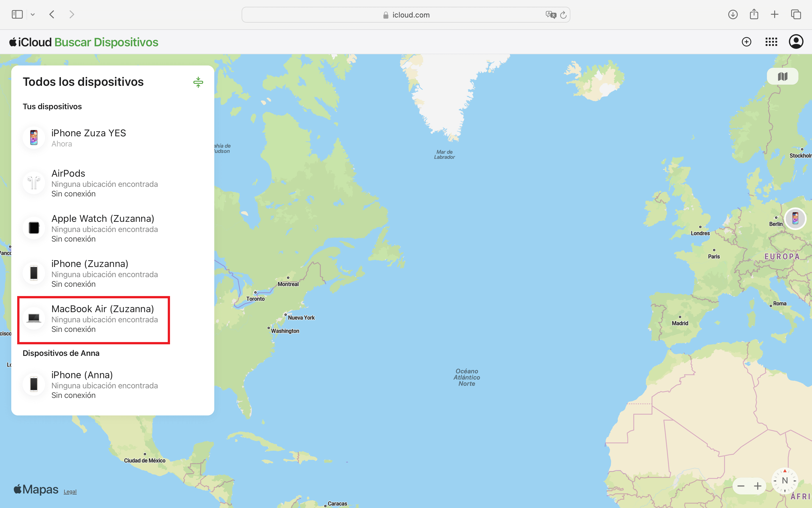812x508 pixels.
Task: Show the tab overview
Action: click(x=796, y=14)
